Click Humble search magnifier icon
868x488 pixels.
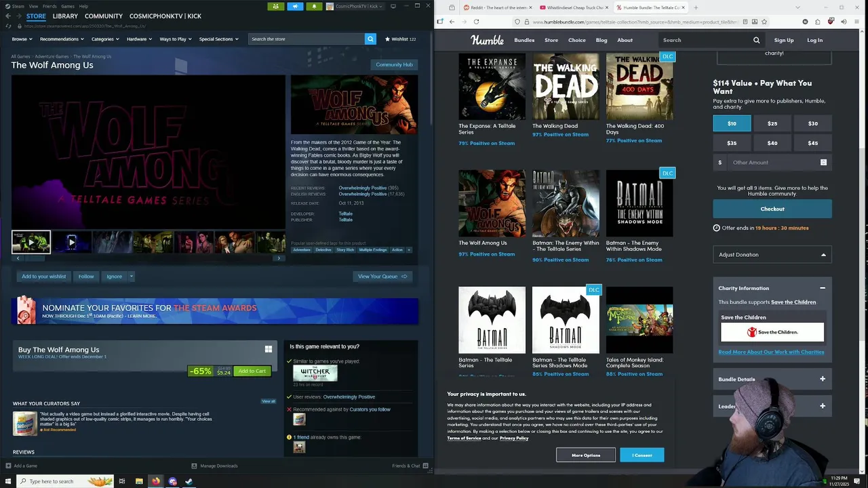pyautogui.click(x=756, y=40)
